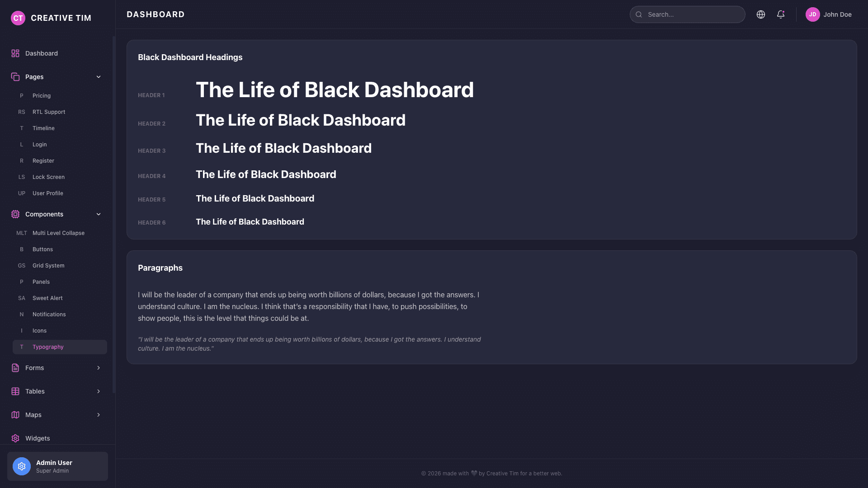This screenshot has width=868, height=488.
Task: Open the Lock Screen page
Action: pyautogui.click(x=48, y=177)
